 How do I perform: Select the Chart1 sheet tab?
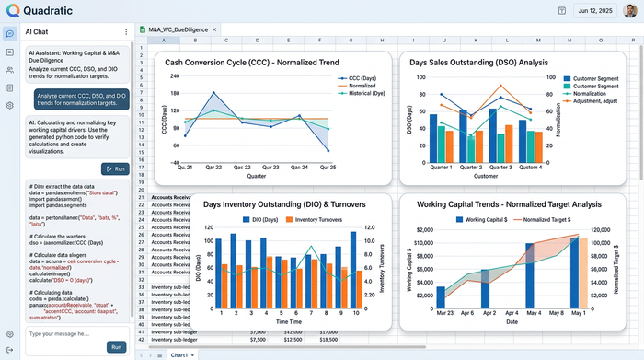(x=182, y=355)
